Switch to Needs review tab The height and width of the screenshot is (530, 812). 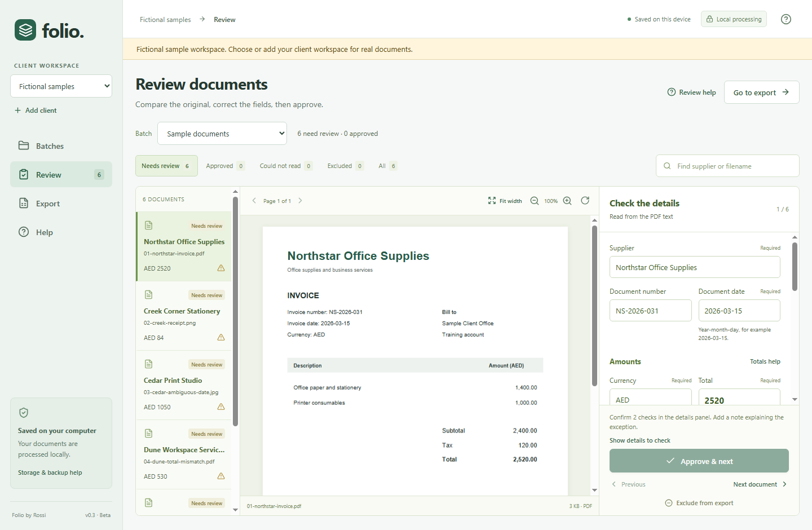tap(166, 166)
